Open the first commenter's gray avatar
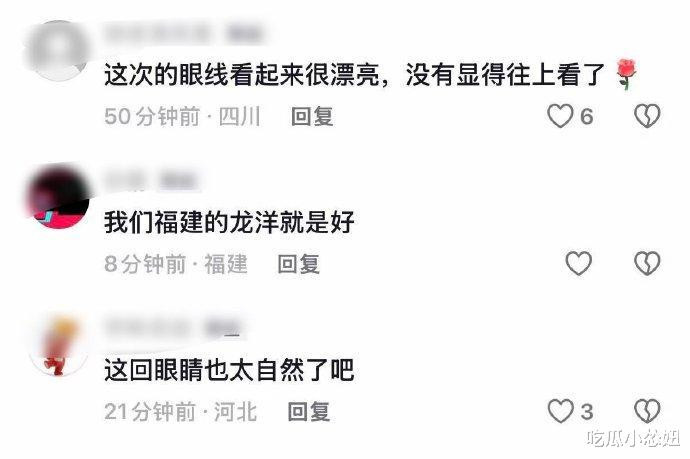690x459 pixels. point(58,51)
